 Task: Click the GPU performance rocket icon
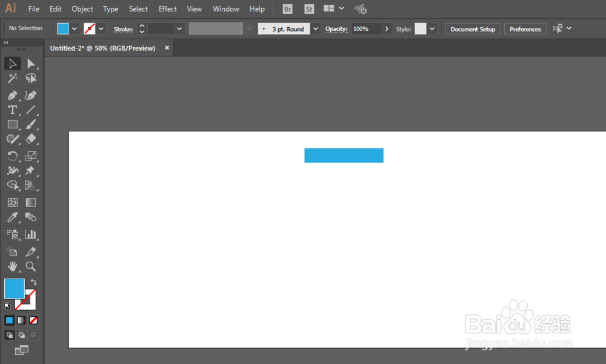(360, 9)
